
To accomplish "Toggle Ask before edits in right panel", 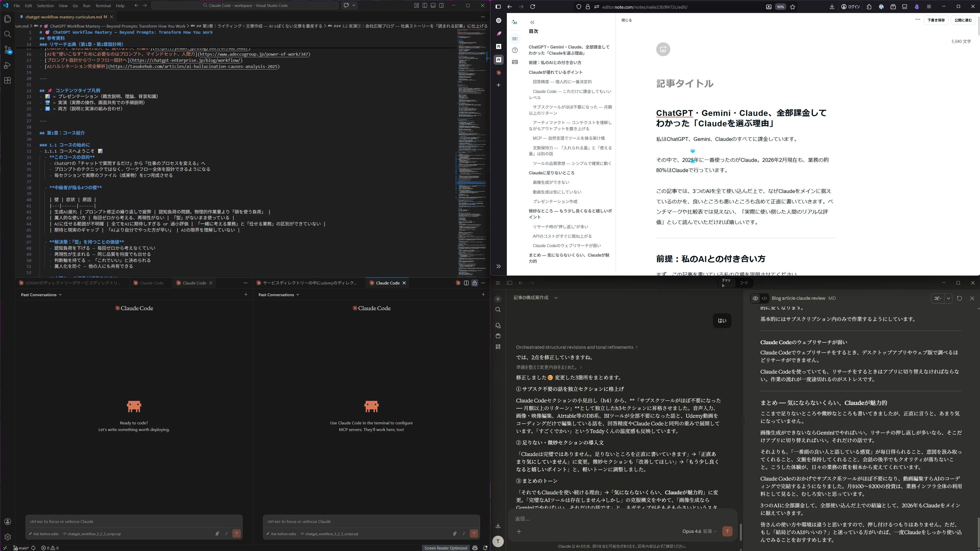I will [281, 533].
